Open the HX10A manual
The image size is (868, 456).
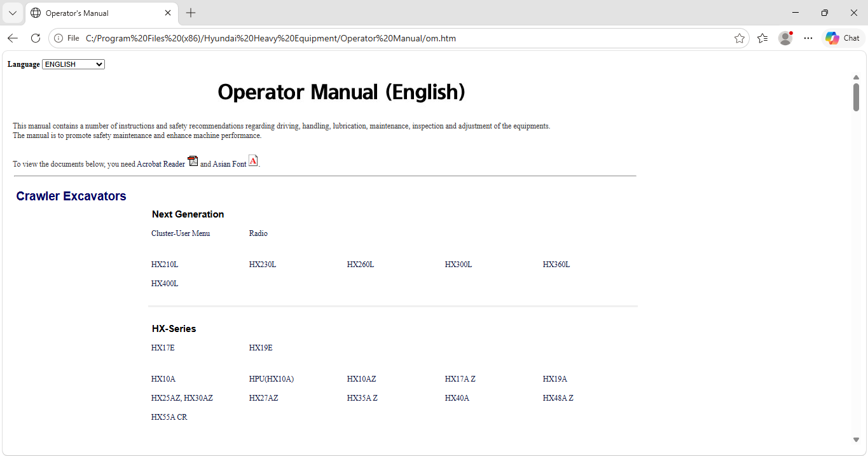click(x=163, y=379)
